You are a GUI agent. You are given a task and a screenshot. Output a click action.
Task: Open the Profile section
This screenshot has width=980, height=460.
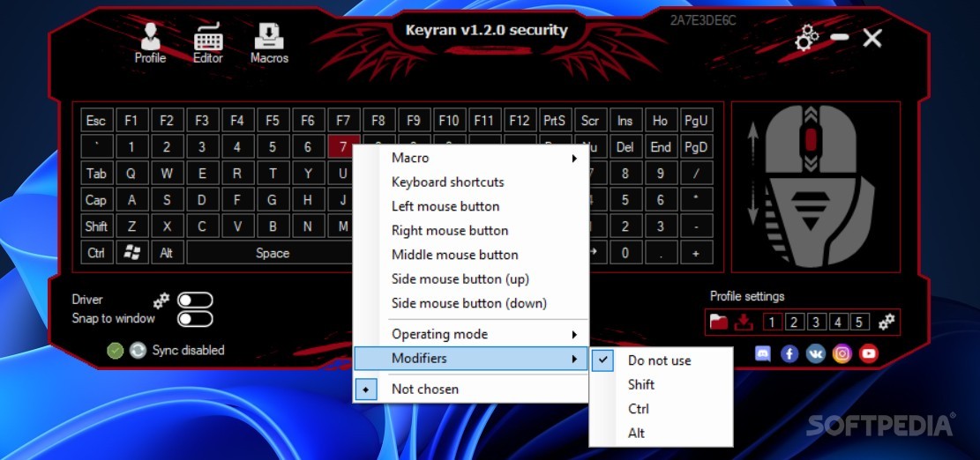coord(150,43)
